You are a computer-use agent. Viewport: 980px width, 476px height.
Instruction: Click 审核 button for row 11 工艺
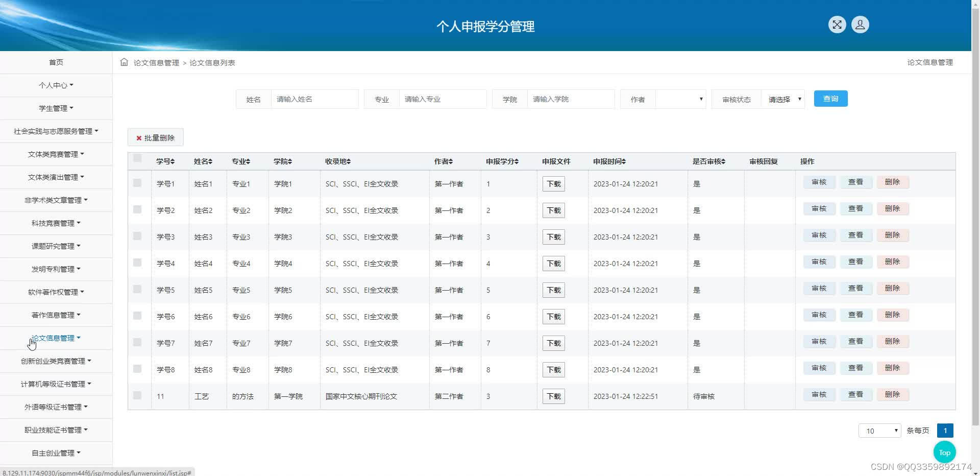point(819,394)
